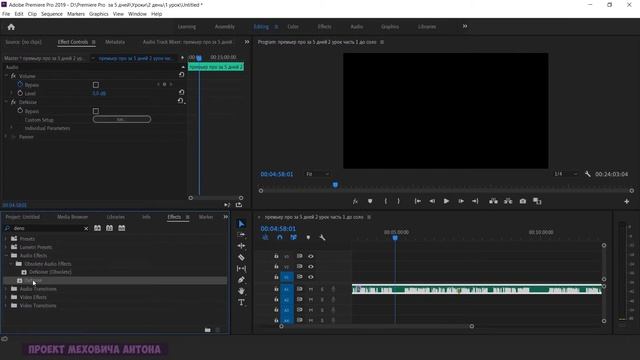Toggle V2 track output eye

click(311, 267)
